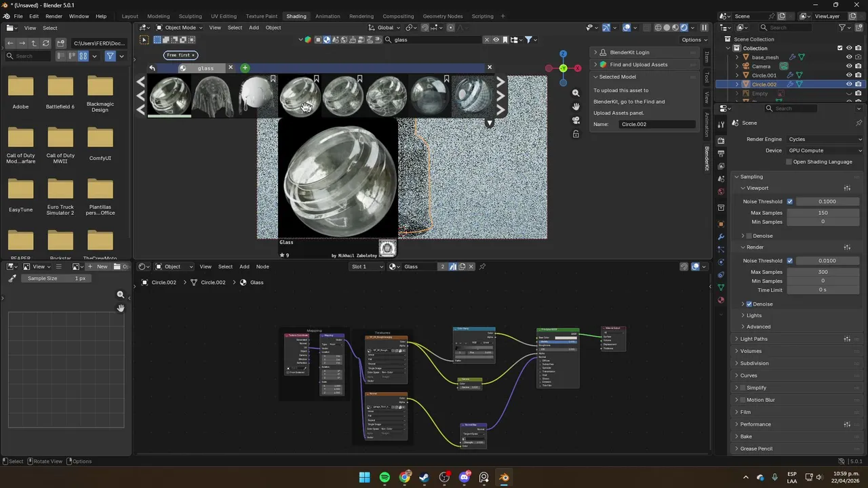Add a new BlenderKit search tab
The image size is (868, 488).
pyautogui.click(x=245, y=68)
